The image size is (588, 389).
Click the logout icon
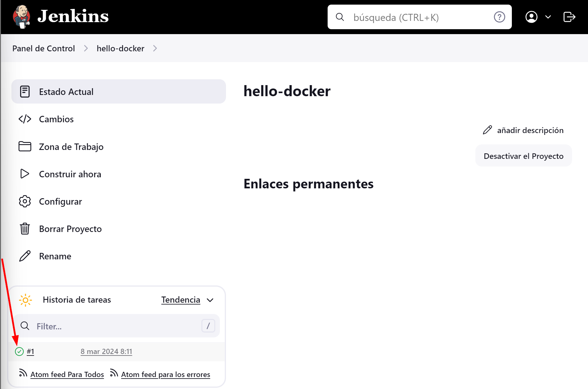pyautogui.click(x=570, y=17)
